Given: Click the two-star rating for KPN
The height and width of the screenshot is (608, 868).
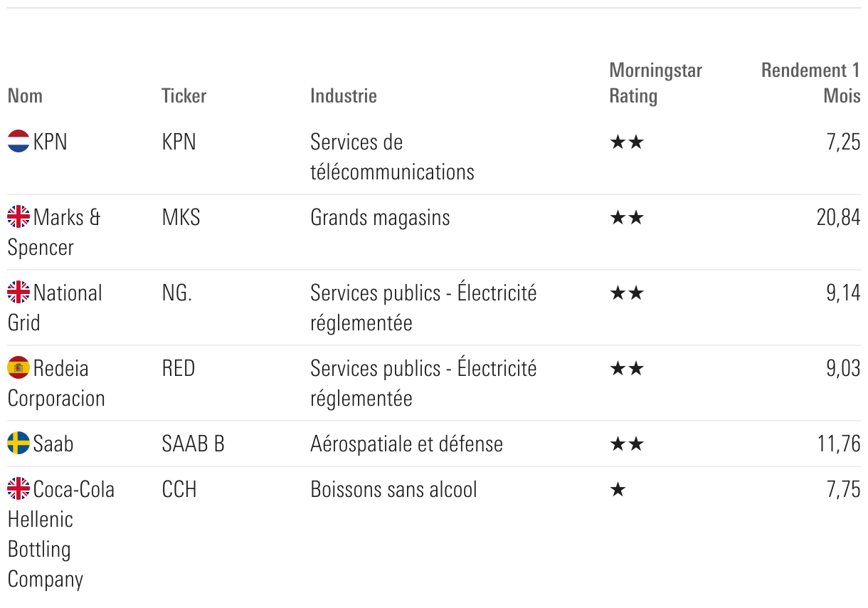Looking at the screenshot, I should click(x=626, y=142).
